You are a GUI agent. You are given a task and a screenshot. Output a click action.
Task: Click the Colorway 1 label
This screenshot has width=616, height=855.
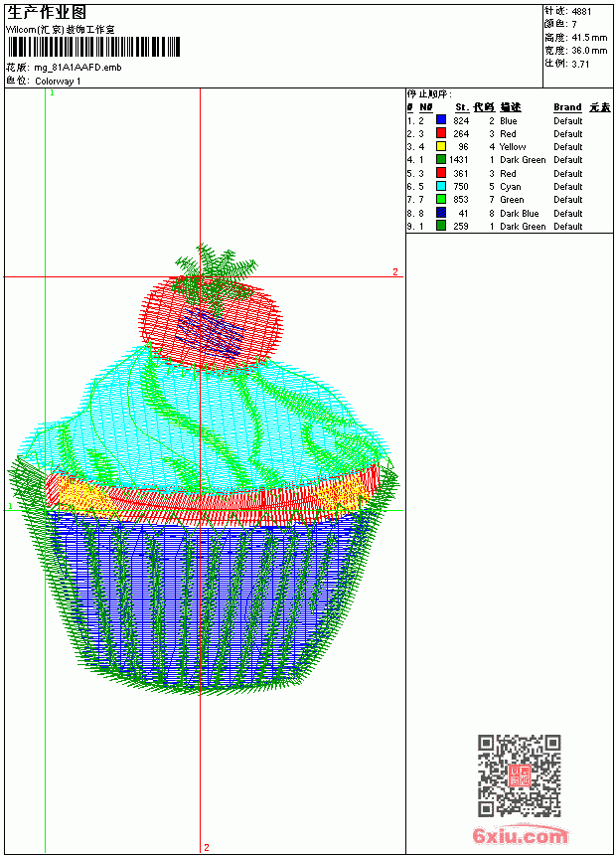pos(58,82)
